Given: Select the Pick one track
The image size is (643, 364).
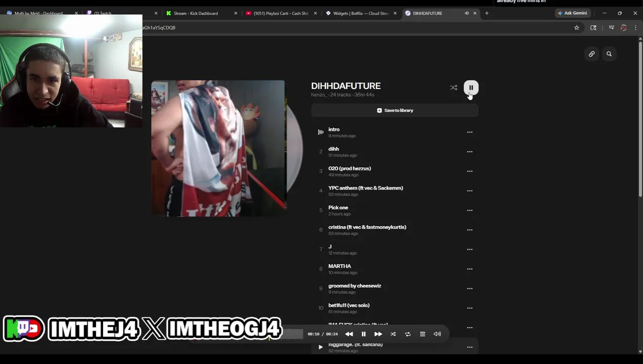Looking at the screenshot, I should (x=338, y=207).
